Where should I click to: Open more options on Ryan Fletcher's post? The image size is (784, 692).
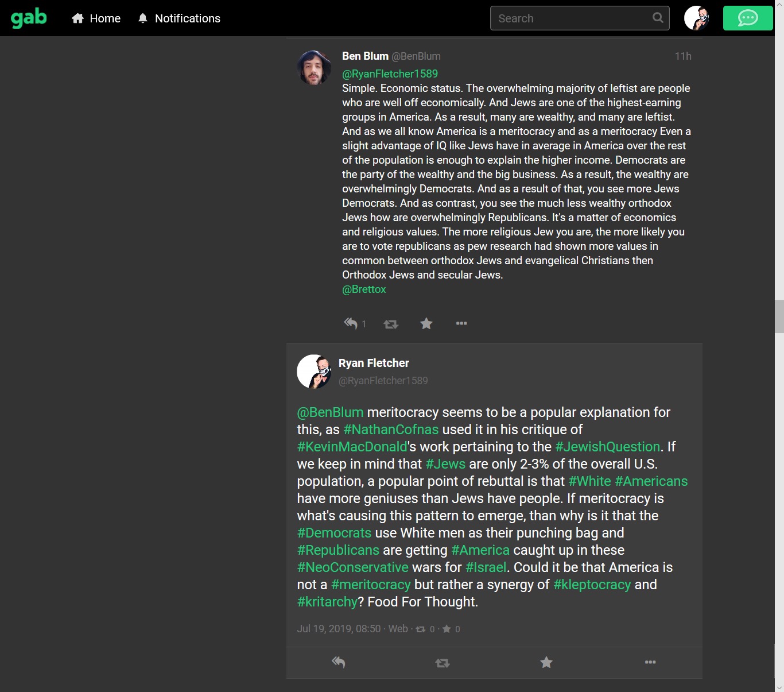[x=650, y=662]
